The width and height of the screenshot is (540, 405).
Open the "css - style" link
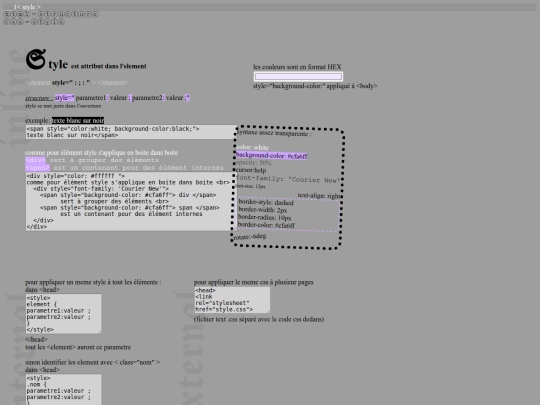[34, 22]
